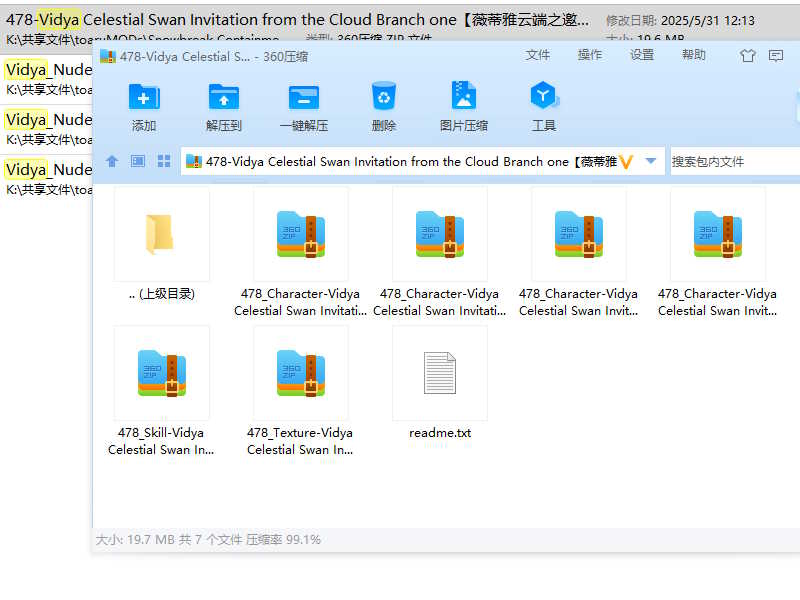The height and width of the screenshot is (600, 800).
Task: Go up one level with the up arrow
Action: (112, 161)
